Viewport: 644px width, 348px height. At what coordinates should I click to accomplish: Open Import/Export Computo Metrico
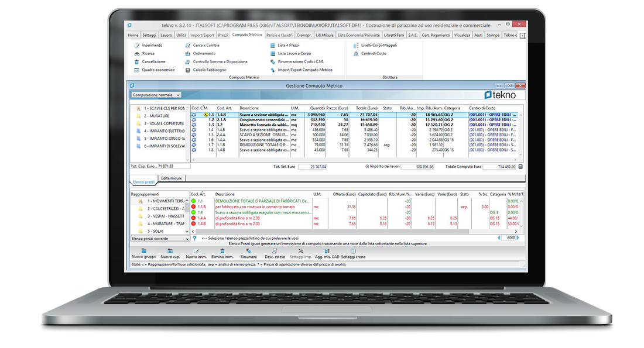[301, 70]
